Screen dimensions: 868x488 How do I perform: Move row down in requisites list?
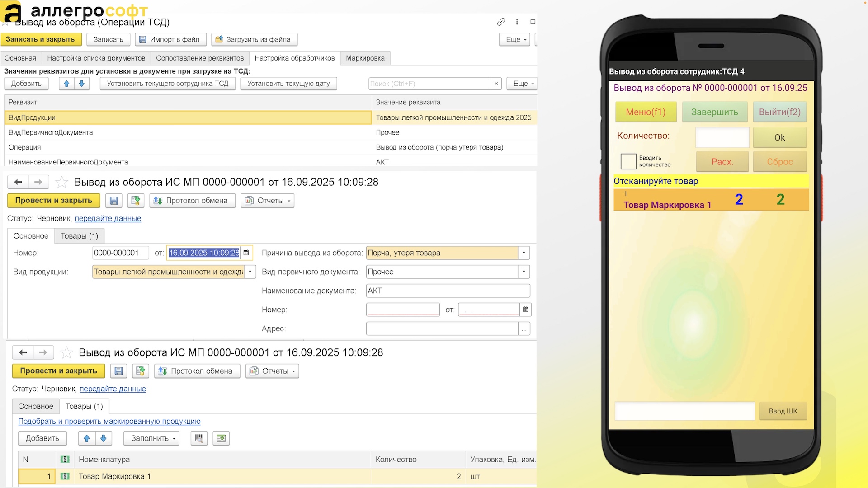click(x=82, y=84)
